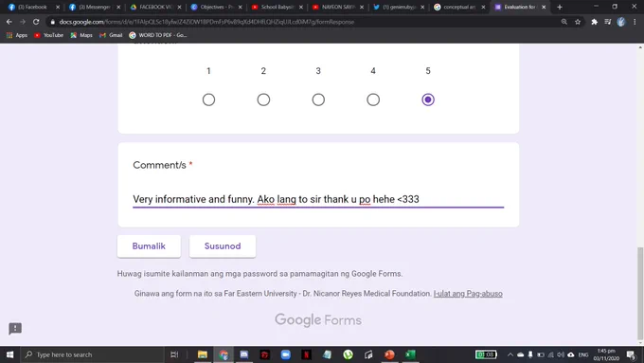Click the zoom magnifier icon in address bar
This screenshot has width=644, height=363.
pyautogui.click(x=564, y=22)
